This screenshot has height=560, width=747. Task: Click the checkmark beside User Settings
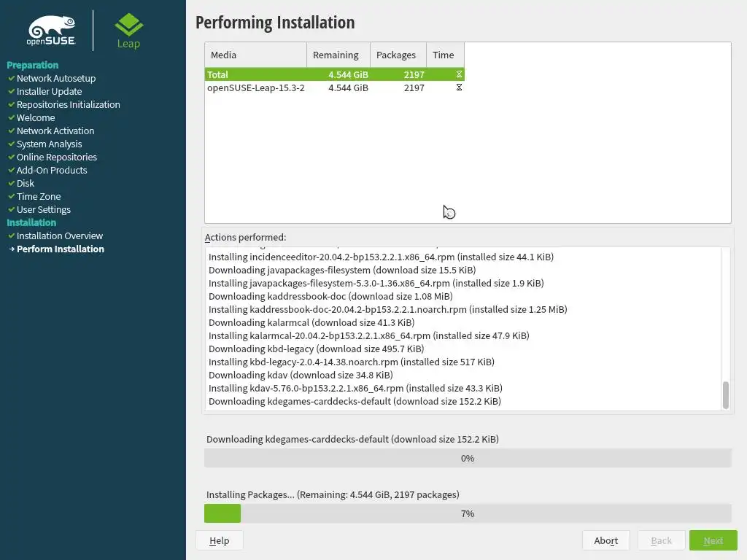pyautogui.click(x=12, y=209)
